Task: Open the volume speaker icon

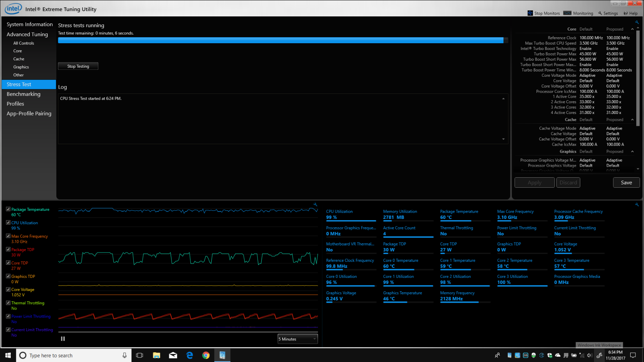Action: 589,355
